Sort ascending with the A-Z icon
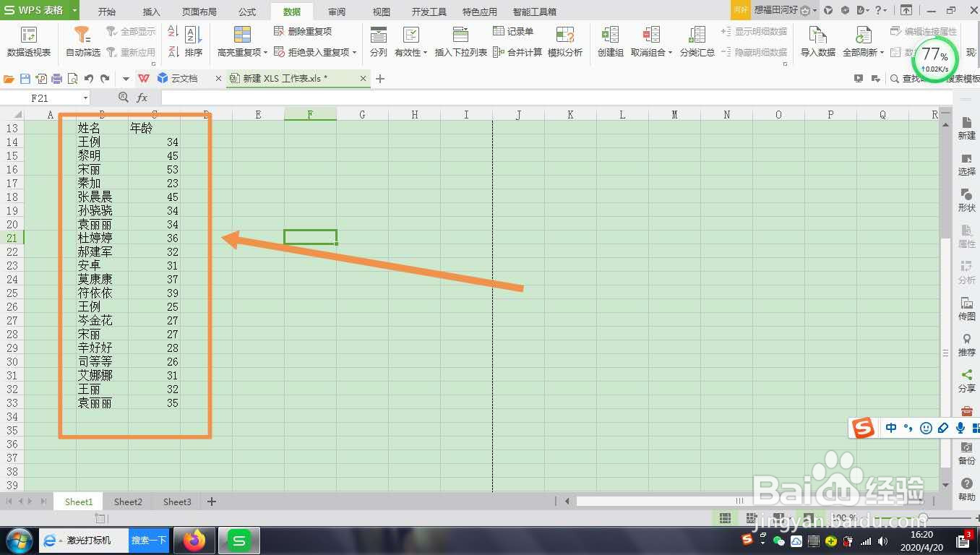This screenshot has height=555, width=980. (173, 32)
